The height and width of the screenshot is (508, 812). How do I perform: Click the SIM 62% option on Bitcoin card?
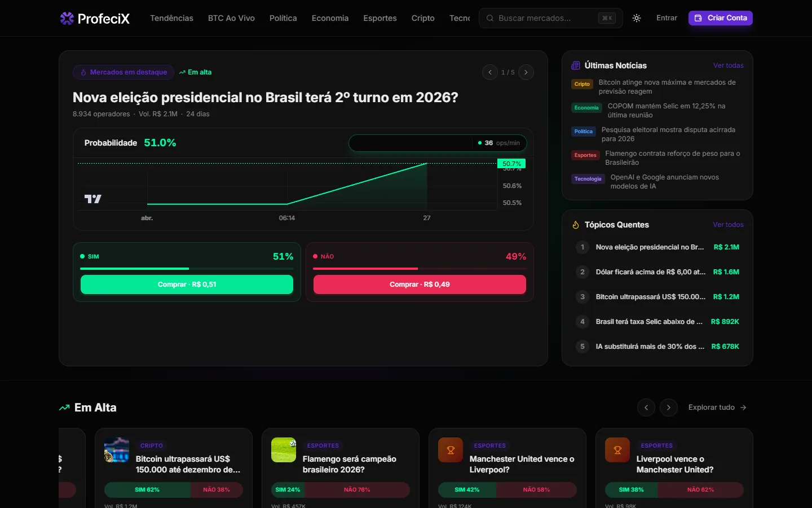point(147,490)
